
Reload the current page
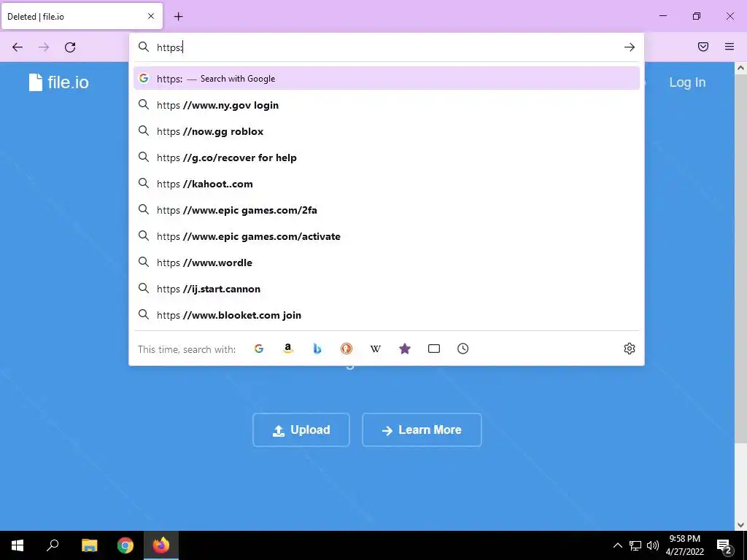point(70,47)
